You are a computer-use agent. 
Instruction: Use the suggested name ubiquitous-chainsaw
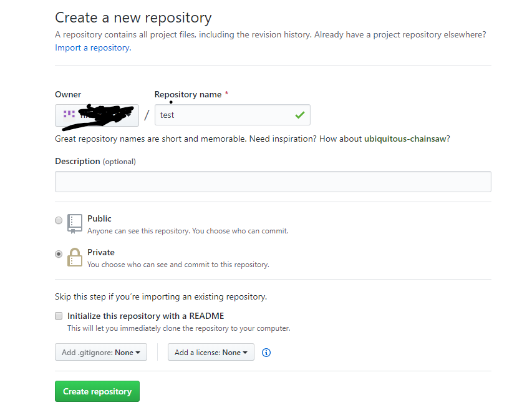tap(405, 139)
